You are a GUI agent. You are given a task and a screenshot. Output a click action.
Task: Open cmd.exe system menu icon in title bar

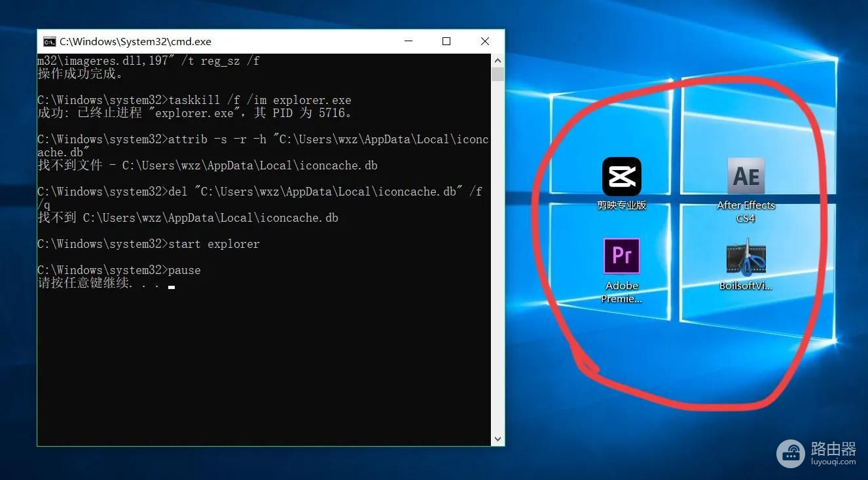(49, 41)
